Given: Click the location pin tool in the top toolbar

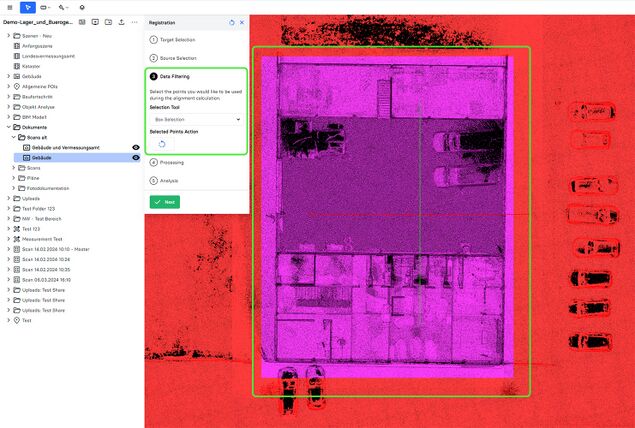Looking at the screenshot, I should tap(82, 7).
